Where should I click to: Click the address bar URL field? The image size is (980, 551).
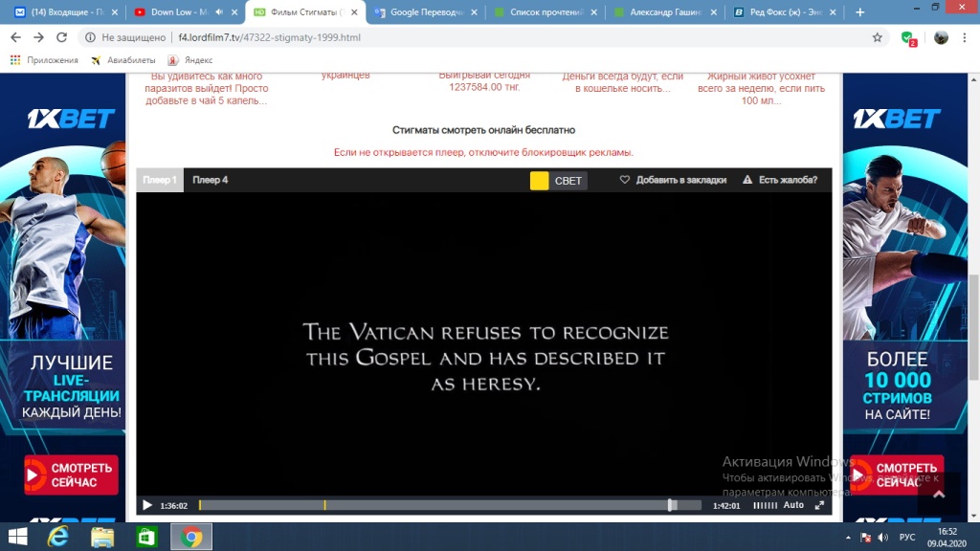click(x=481, y=37)
